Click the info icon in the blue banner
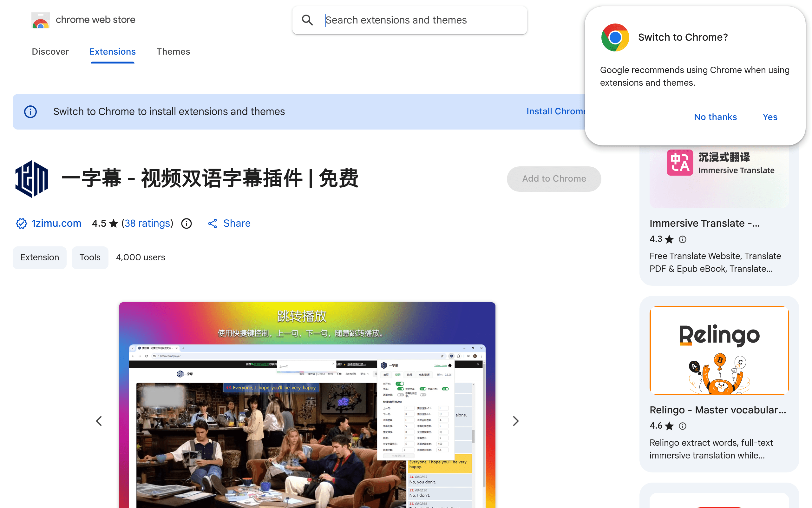 point(30,111)
